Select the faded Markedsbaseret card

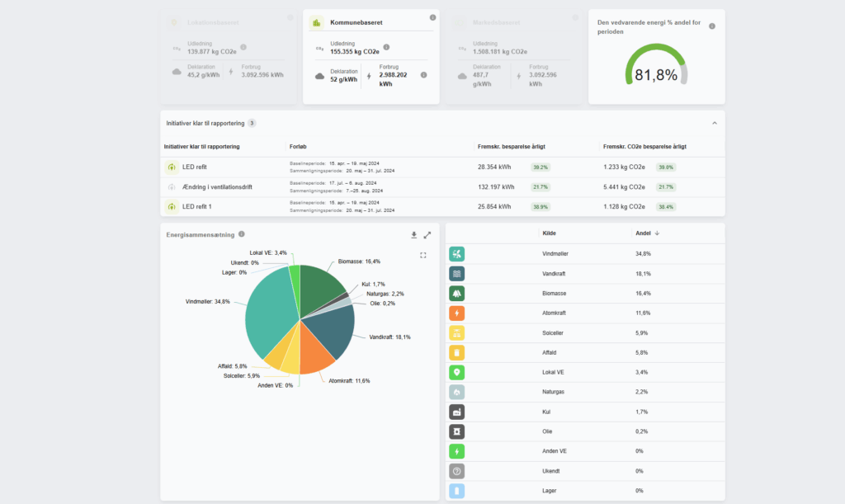(x=513, y=57)
